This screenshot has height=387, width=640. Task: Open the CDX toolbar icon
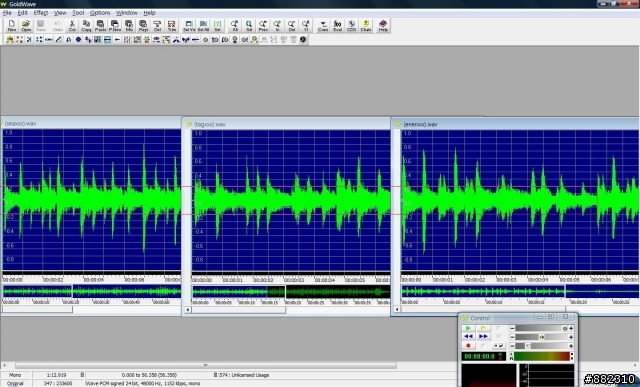point(351,26)
